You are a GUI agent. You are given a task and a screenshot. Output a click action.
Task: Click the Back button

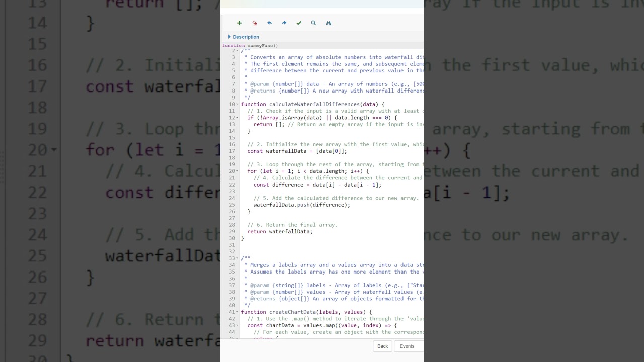tap(382, 346)
